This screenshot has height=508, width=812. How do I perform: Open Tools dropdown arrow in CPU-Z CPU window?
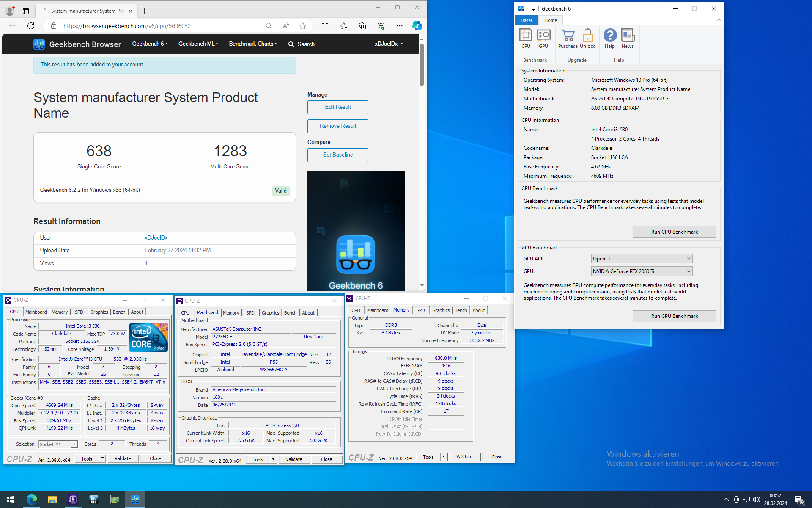[102, 458]
